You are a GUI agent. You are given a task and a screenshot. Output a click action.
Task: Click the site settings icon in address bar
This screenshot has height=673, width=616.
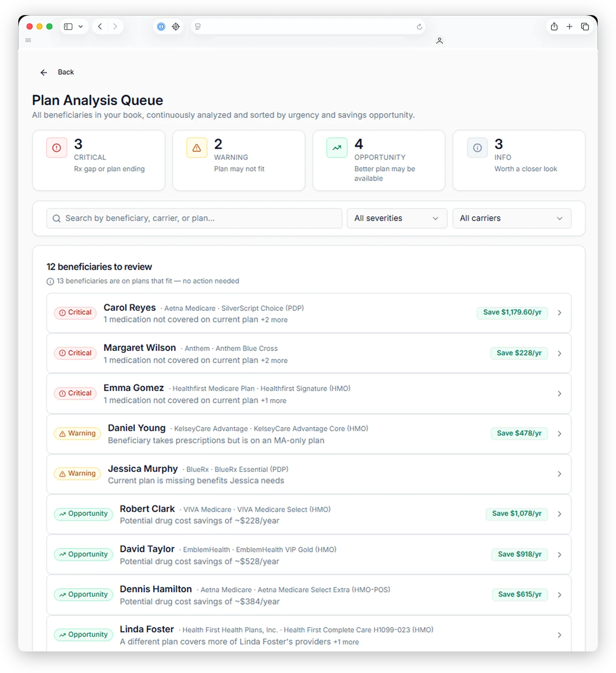tap(198, 27)
